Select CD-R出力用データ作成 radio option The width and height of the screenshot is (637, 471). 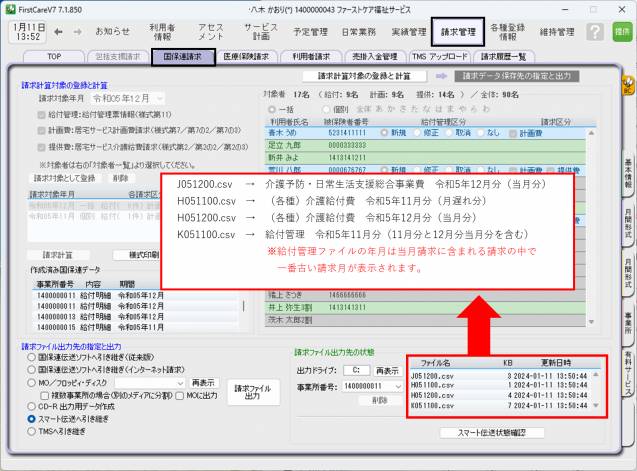pyautogui.click(x=30, y=381)
